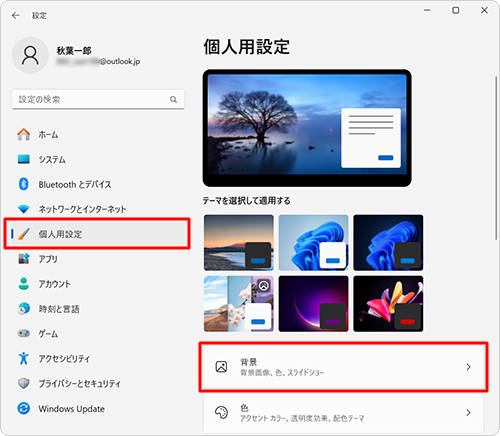The image size is (500, 436).
Task: Open 時刻と言語 settings
Action: [x=97, y=309]
